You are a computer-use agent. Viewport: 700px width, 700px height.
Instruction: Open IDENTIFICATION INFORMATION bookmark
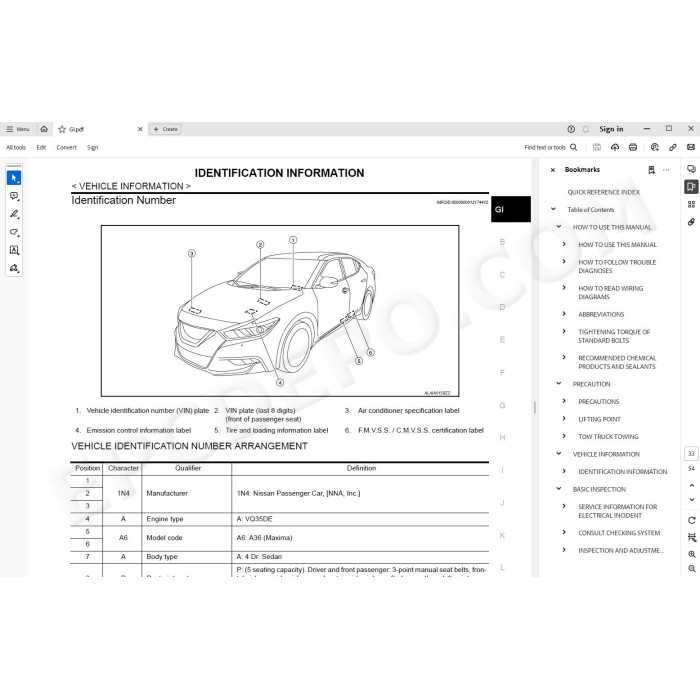coord(622,471)
